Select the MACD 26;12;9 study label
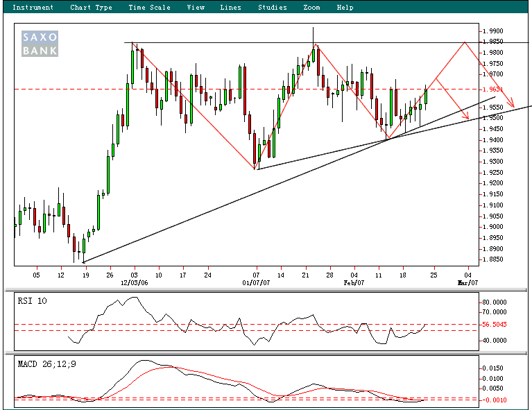The image size is (532, 410). point(47,364)
